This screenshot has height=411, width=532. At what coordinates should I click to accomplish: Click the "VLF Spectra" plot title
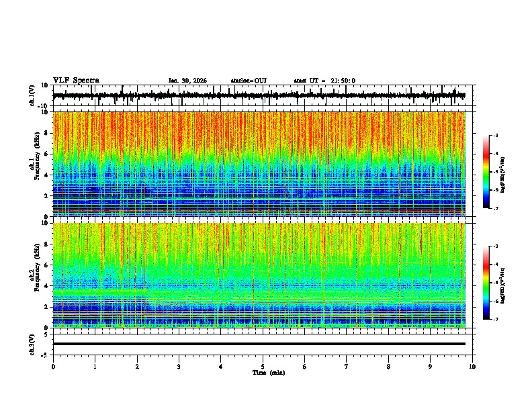[76, 81]
